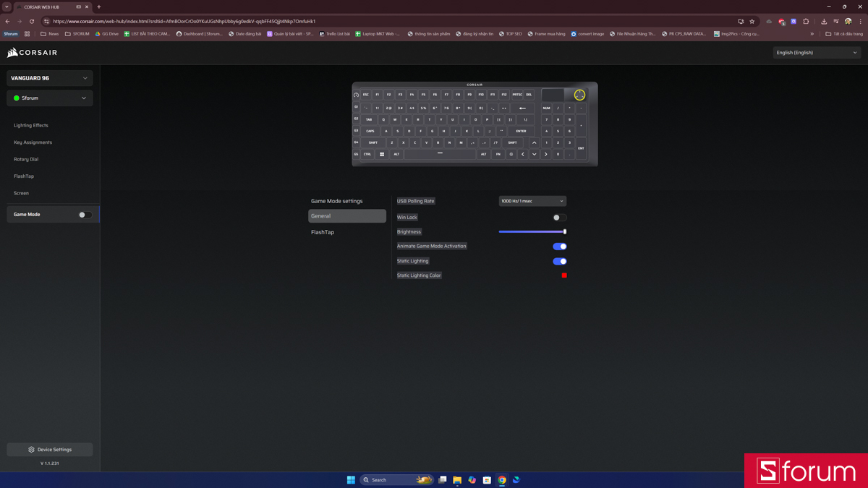Open Key Assignments section

pyautogui.click(x=33, y=142)
